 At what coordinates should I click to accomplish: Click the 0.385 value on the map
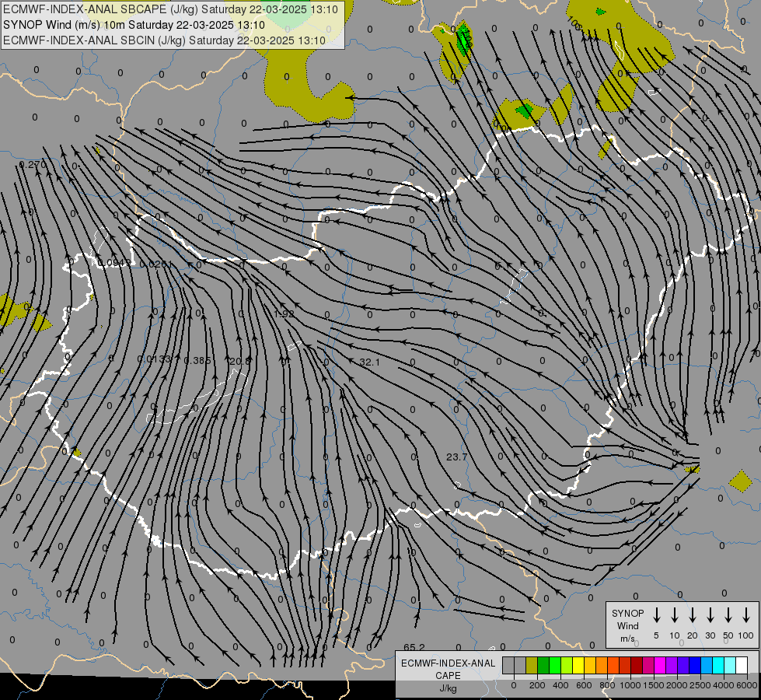coord(197,360)
